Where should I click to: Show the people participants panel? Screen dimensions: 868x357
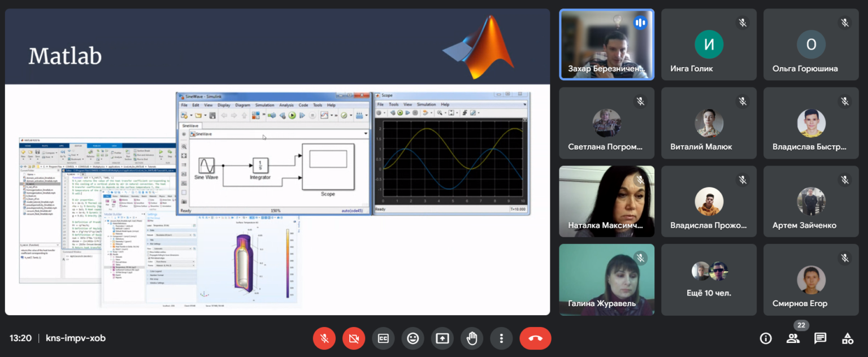point(793,338)
